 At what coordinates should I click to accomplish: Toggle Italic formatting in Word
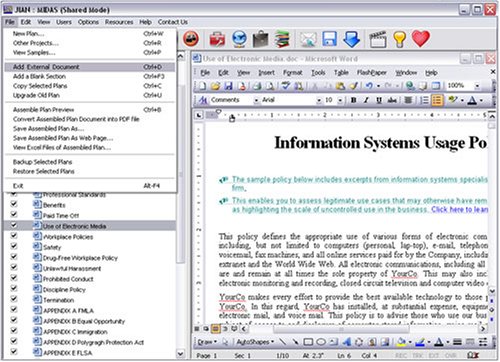click(366, 100)
